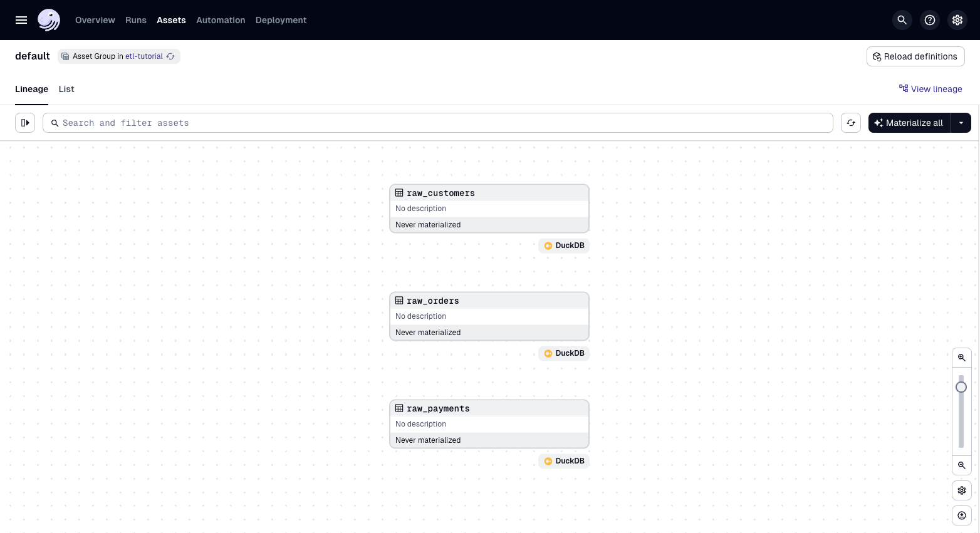Switch to the List tab

tap(66, 89)
